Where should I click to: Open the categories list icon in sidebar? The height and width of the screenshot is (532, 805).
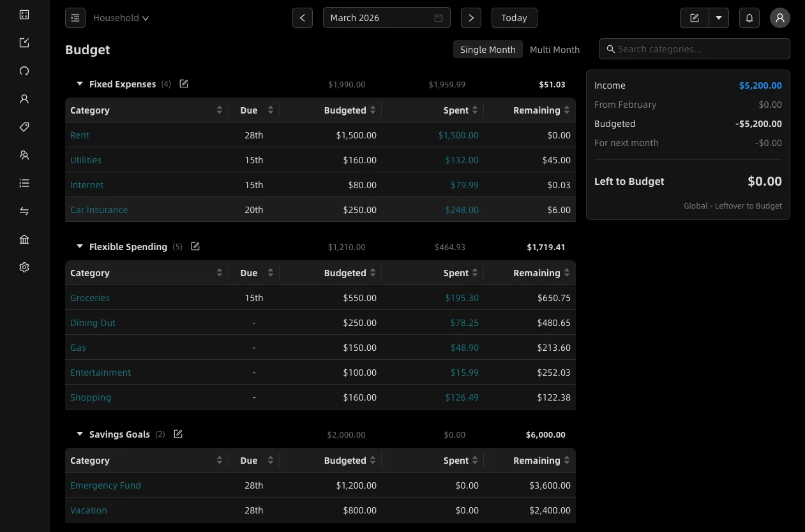click(24, 182)
